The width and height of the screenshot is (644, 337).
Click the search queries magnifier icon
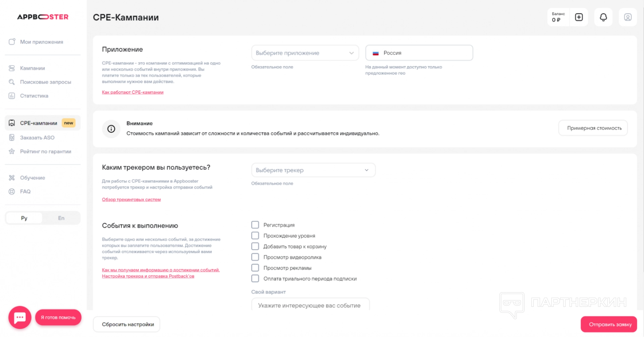[12, 82]
